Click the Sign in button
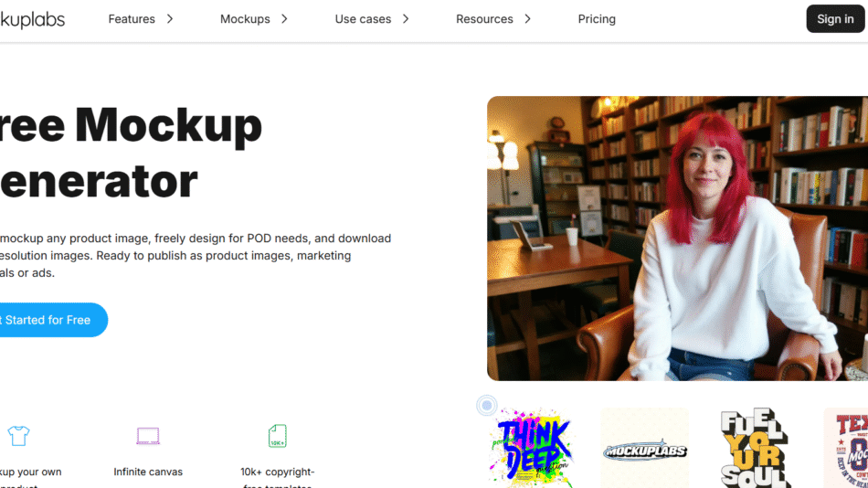The height and width of the screenshot is (488, 868). pyautogui.click(x=835, y=19)
